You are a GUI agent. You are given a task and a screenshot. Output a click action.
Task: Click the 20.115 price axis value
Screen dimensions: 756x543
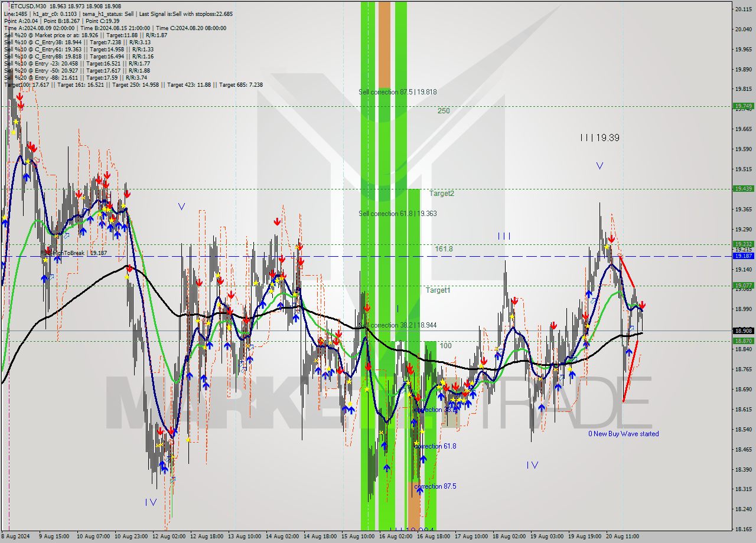coord(743,9)
